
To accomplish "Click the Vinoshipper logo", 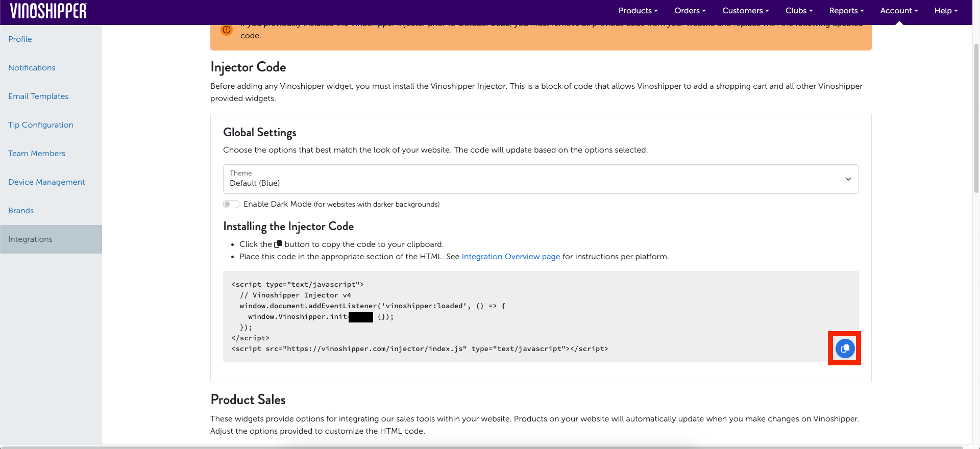I will tap(48, 11).
